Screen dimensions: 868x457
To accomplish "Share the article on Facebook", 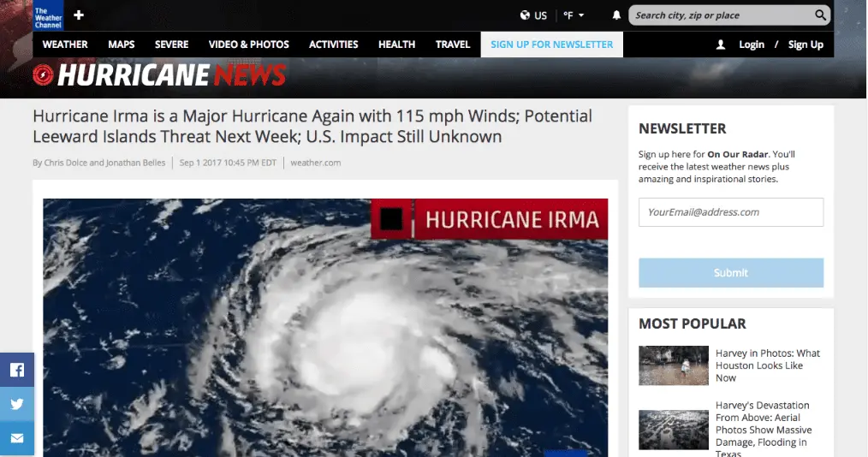I will pos(17,370).
